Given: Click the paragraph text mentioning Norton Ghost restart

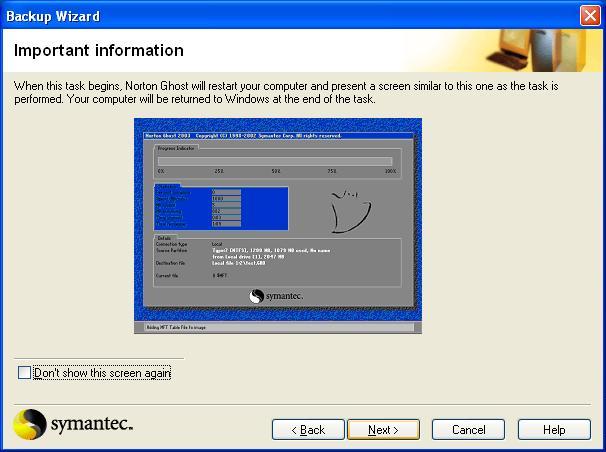Looking at the screenshot, I should click(286, 92).
